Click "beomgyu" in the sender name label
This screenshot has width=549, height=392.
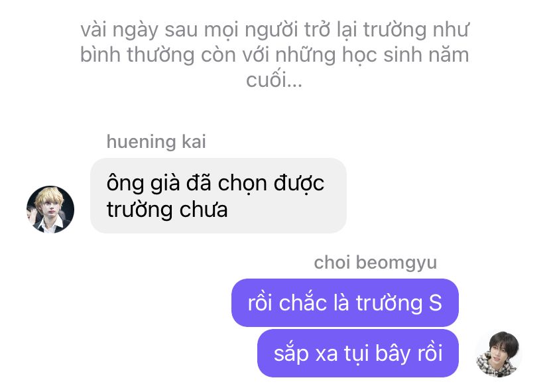coord(396,263)
